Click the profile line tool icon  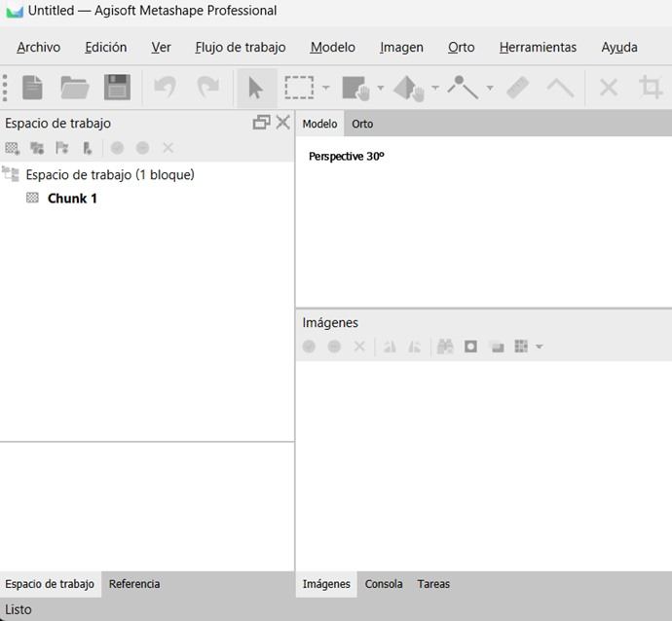[560, 88]
